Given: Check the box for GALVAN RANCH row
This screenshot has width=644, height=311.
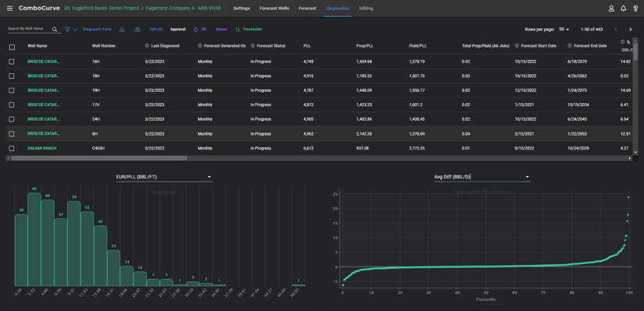Looking at the screenshot, I should point(12,148).
